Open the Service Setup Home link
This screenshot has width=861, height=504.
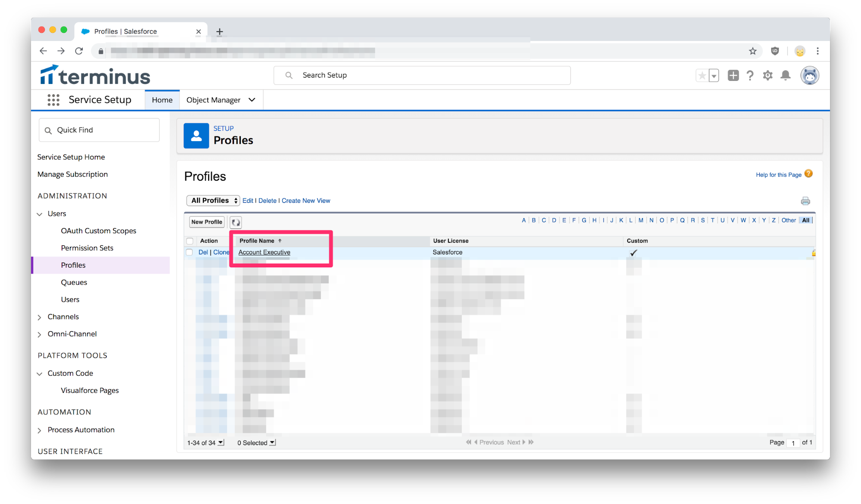tap(71, 157)
